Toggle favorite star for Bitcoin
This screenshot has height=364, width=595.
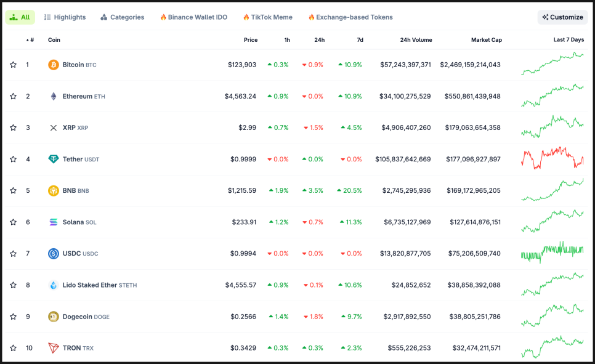click(13, 65)
